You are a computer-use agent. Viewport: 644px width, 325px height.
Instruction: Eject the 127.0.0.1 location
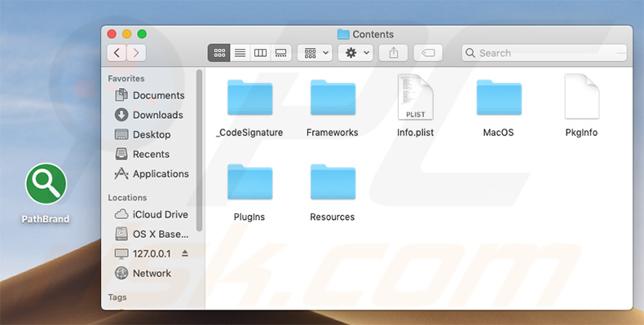(185, 253)
